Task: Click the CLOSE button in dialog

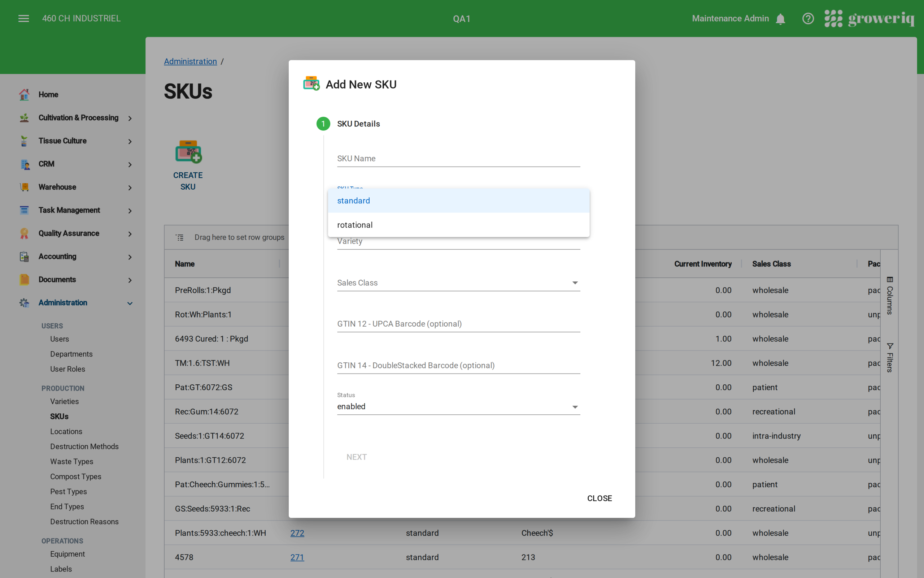Action: click(600, 499)
